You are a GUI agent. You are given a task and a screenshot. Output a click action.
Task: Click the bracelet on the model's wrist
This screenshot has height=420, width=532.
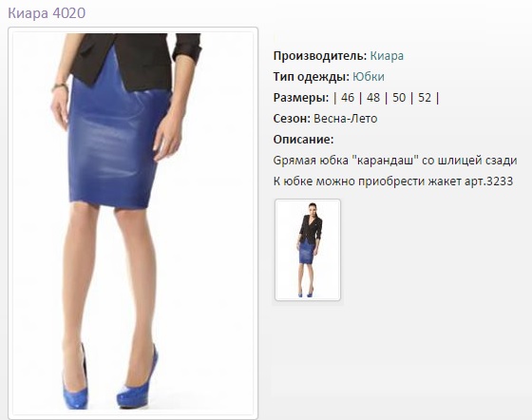click(60, 87)
